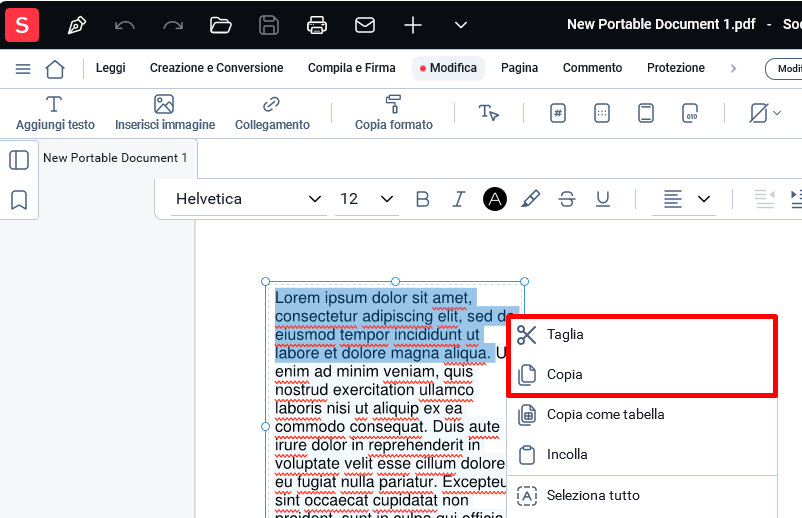
Task: Expand the quick access toolbar chevron
Action: pyautogui.click(x=461, y=25)
